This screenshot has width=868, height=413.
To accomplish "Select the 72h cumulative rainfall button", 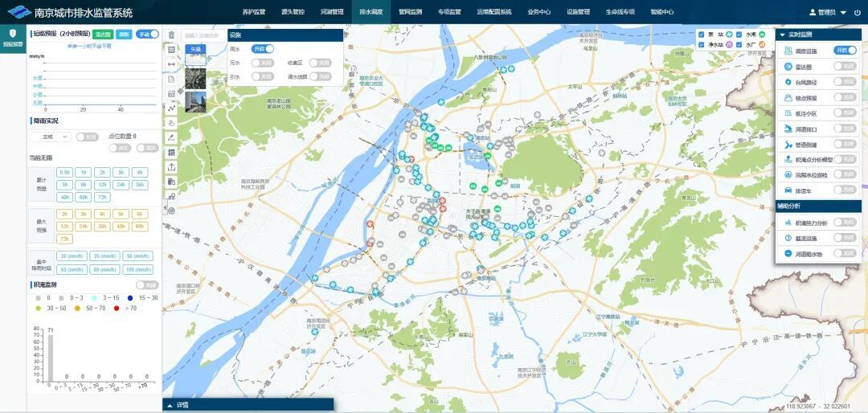I will click(x=102, y=198).
